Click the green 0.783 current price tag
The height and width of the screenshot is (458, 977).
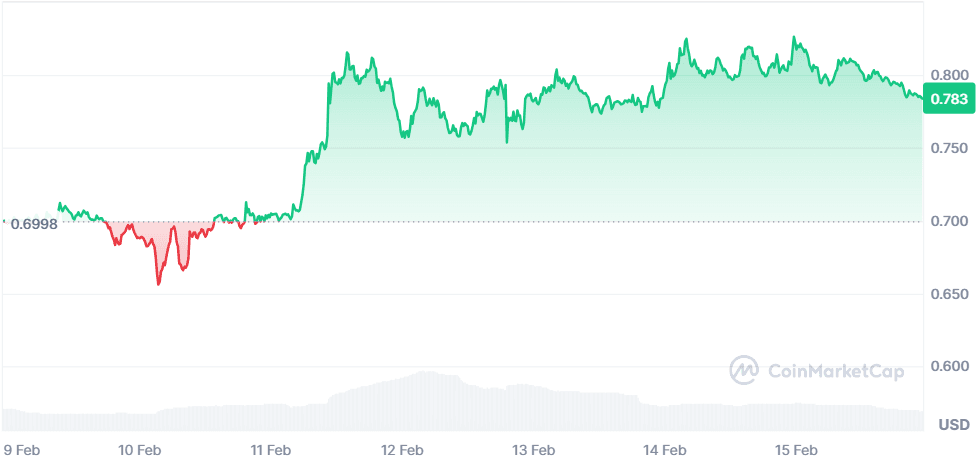948,98
